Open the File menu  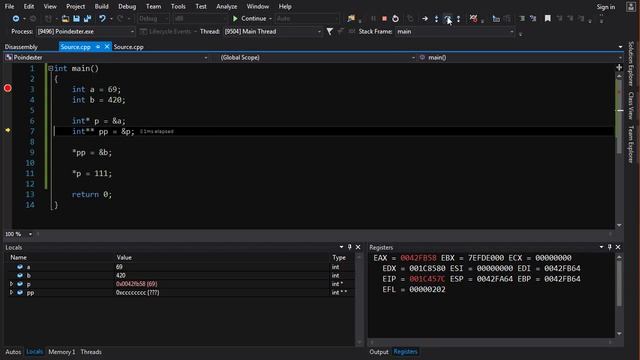tap(9, 7)
